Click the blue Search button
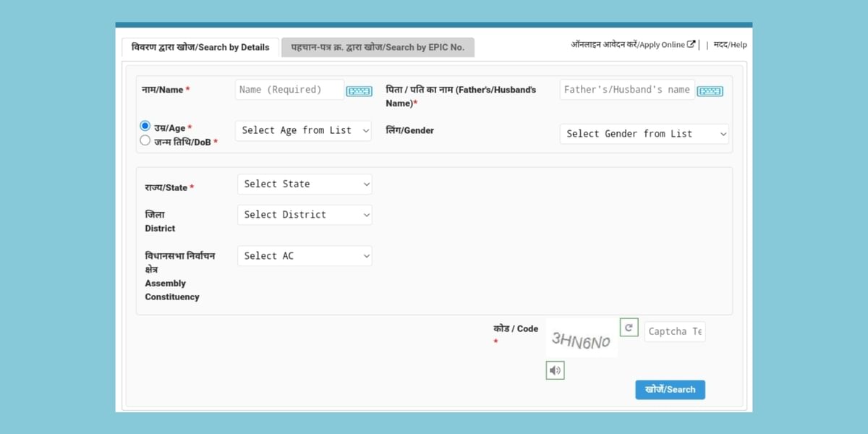Screen dimensions: 868x434 (x=671, y=389)
